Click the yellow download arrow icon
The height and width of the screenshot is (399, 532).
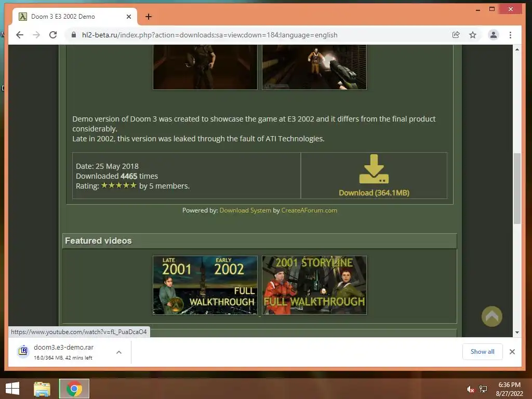tap(374, 169)
